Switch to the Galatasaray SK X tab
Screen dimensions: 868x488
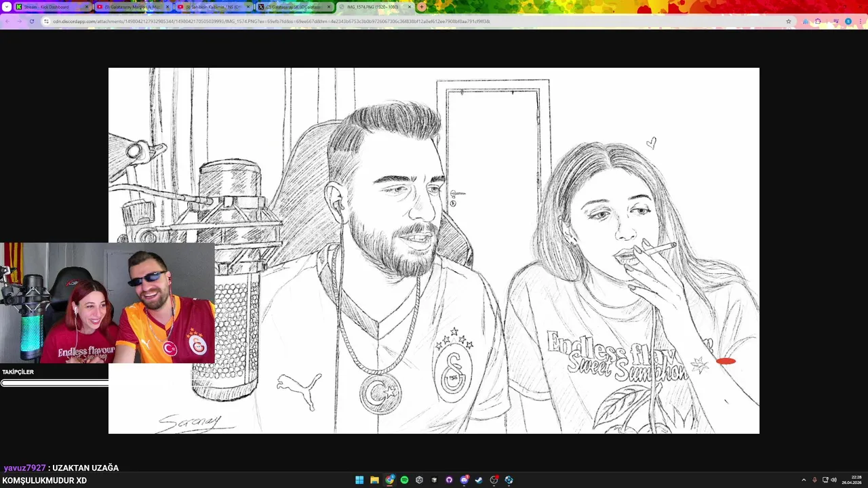(294, 7)
